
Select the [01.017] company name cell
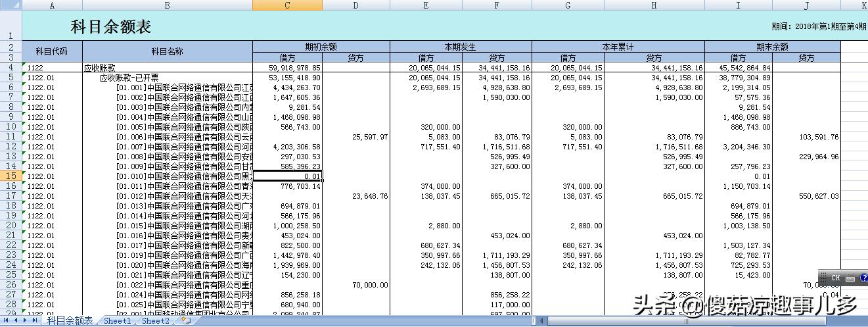[167, 245]
